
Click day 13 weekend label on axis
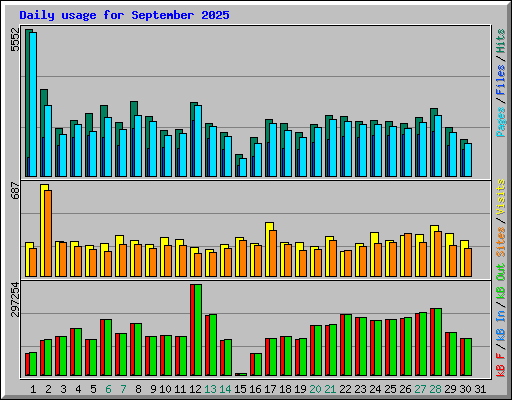point(210,389)
